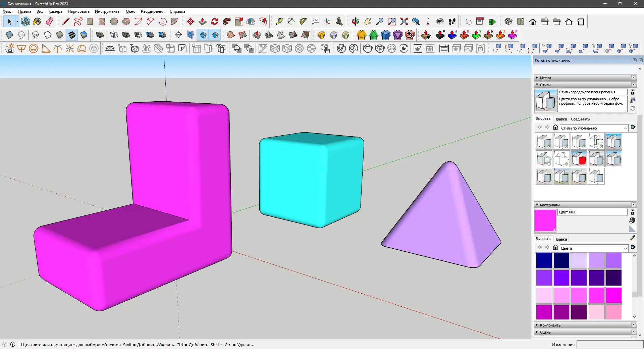Go to styles home library
Image resolution: width=644 pixels, height=349 pixels.
[x=555, y=128]
